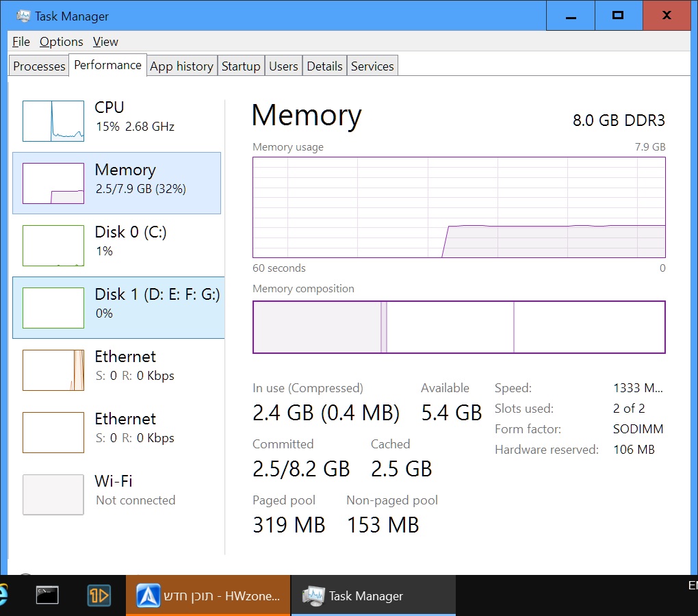Open the HWzone browser window in taskbar
This screenshot has height=616, width=698.
click(208, 595)
